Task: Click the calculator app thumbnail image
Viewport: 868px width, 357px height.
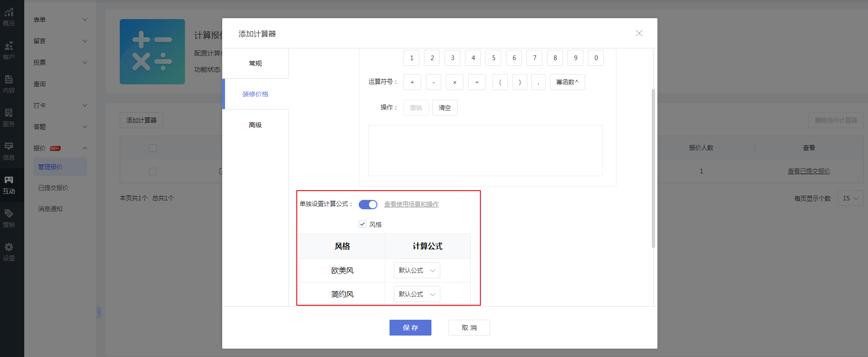Action: pos(152,52)
